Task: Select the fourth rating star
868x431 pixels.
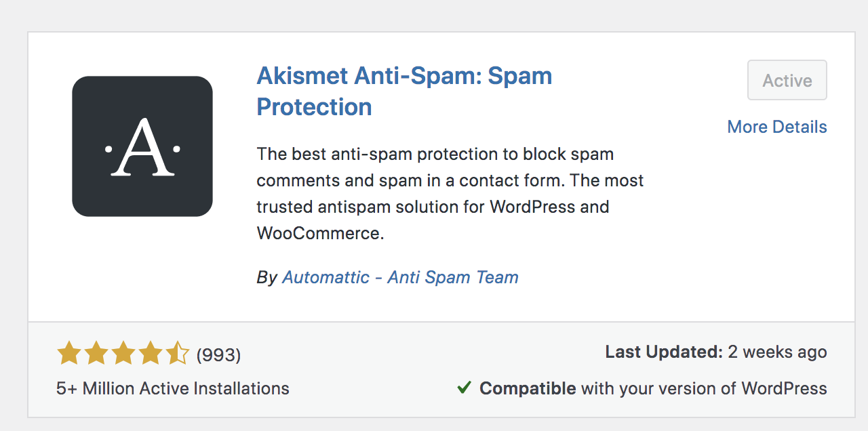Action: [150, 353]
